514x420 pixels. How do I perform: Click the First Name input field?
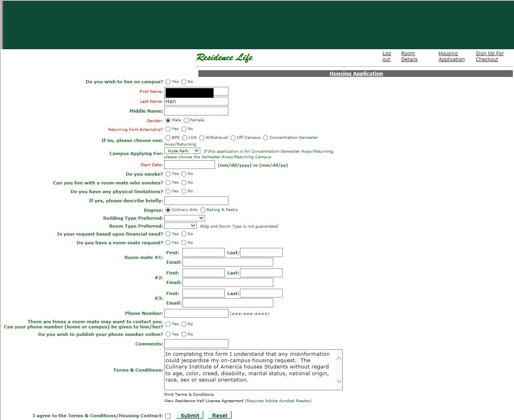196,91
